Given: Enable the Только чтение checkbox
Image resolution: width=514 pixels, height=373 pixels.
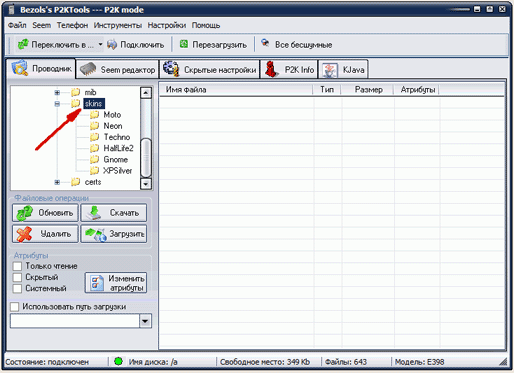Looking at the screenshot, I should [x=17, y=266].
